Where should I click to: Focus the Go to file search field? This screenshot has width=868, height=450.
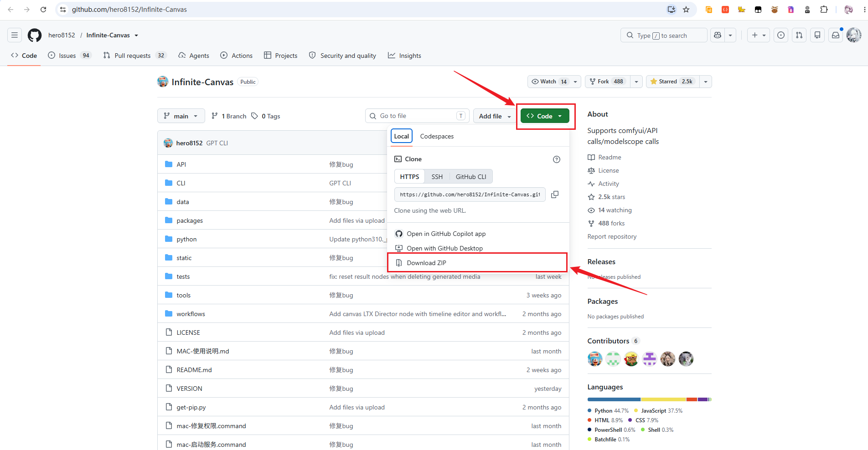click(x=417, y=116)
